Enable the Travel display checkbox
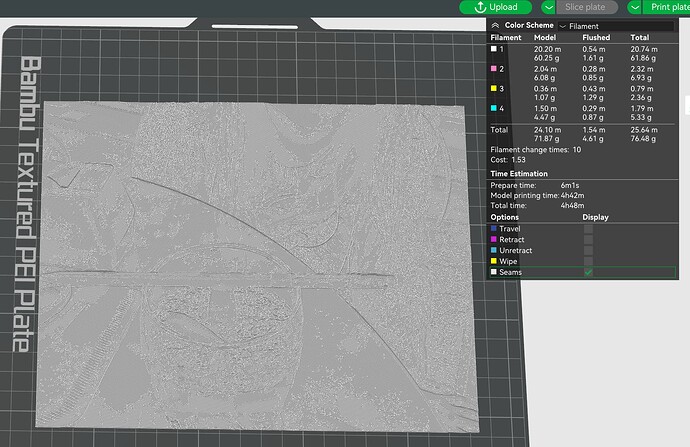This screenshot has width=690, height=447. coord(588,229)
